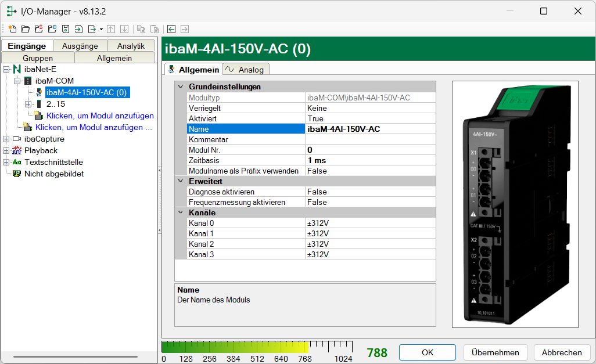This screenshot has width=596, height=364.
Task: Click the left tree horizontal scrollbar
Action: click(x=76, y=357)
